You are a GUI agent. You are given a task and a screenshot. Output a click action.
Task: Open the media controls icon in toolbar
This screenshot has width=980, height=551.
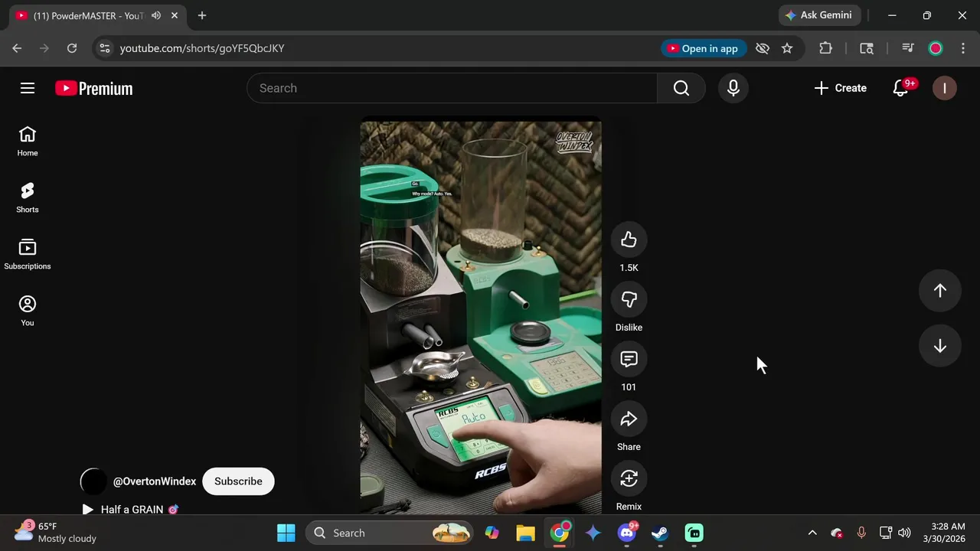[x=908, y=48]
